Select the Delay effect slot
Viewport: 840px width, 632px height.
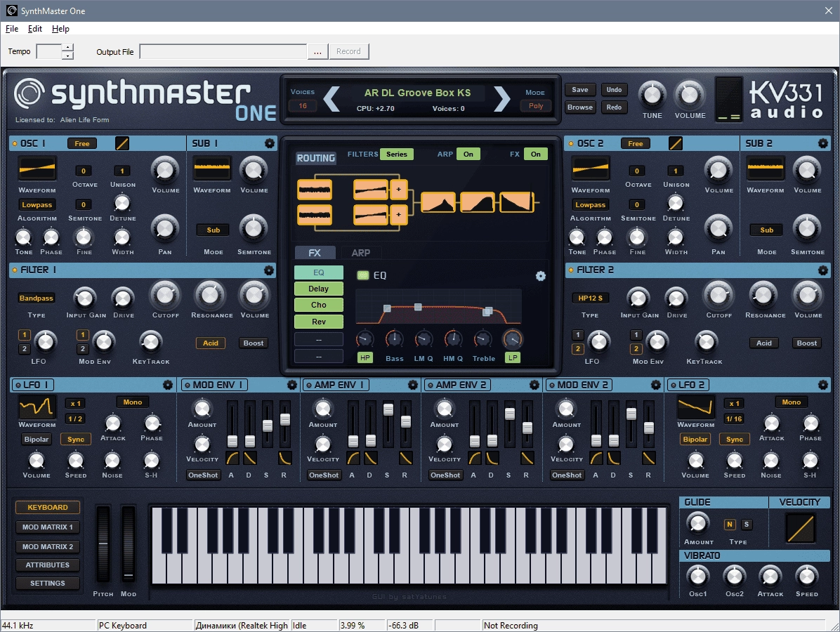click(319, 289)
